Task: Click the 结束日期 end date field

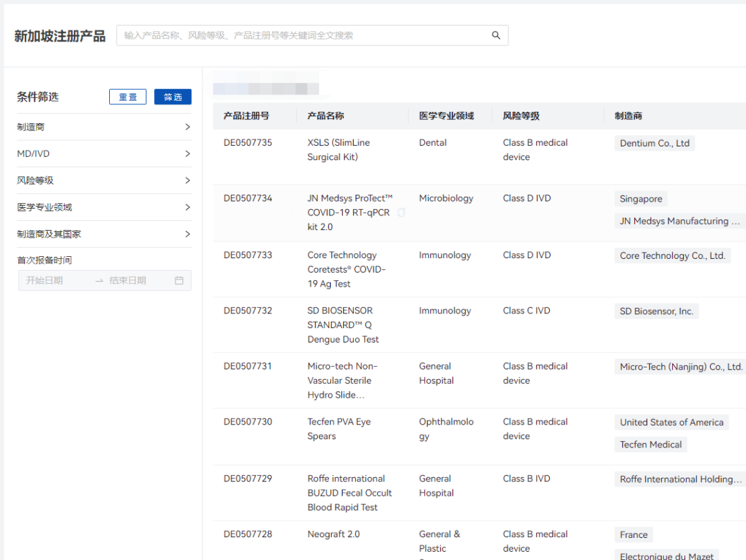Action: [128, 281]
